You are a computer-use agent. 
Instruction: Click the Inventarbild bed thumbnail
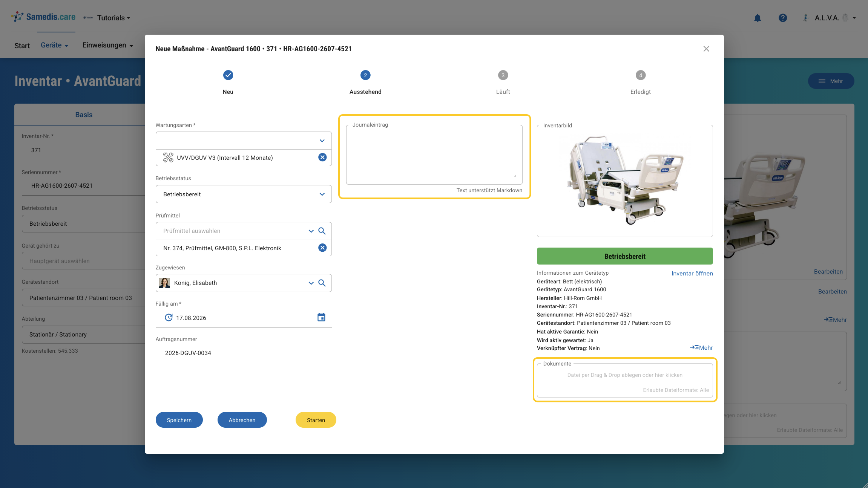(625, 180)
